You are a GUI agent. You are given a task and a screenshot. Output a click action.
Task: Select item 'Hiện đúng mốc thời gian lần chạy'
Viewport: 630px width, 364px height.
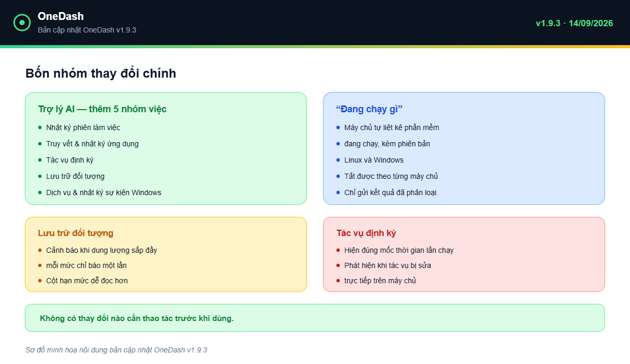[399, 250]
